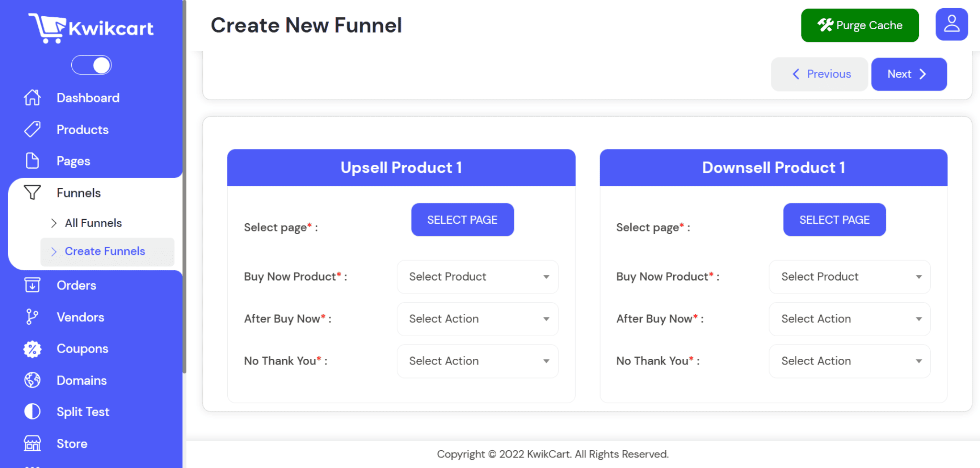This screenshot has width=980, height=468.
Task: Click the Products tag icon
Action: point(33,129)
